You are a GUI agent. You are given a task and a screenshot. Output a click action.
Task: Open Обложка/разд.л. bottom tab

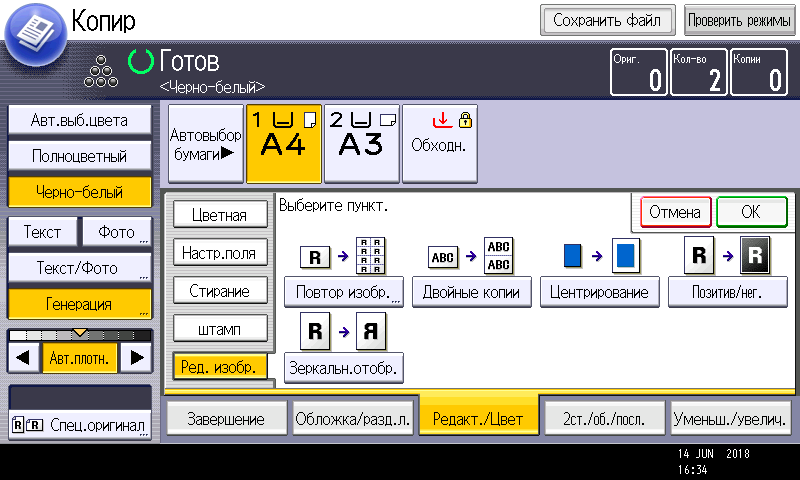(x=353, y=419)
